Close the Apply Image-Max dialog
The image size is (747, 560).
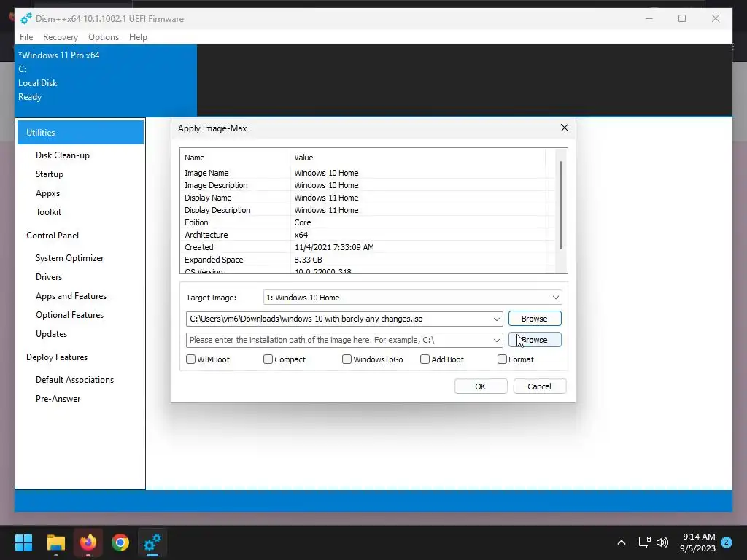click(565, 128)
